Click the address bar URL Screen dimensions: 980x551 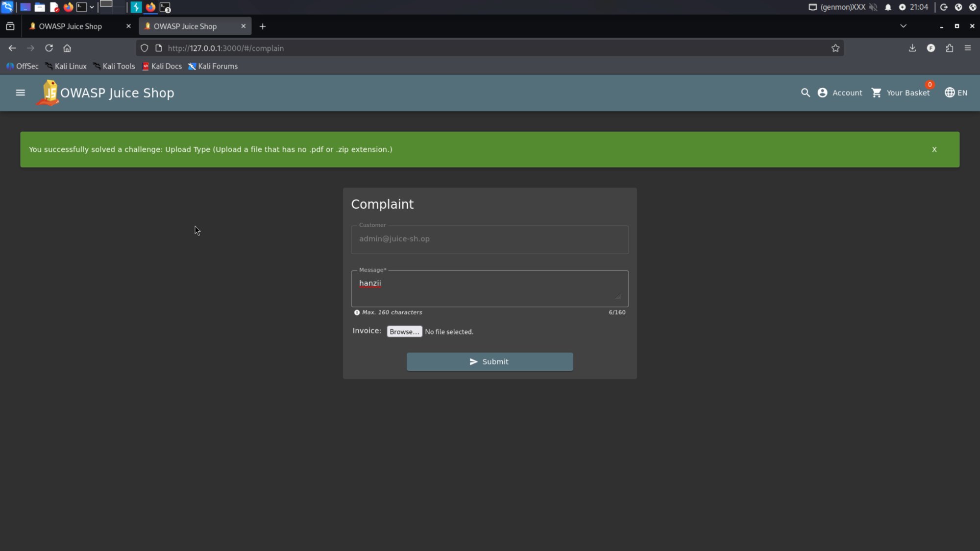click(225, 48)
